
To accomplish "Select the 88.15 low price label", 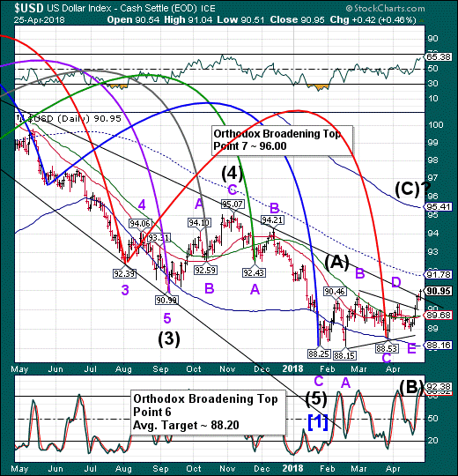I will point(344,355).
